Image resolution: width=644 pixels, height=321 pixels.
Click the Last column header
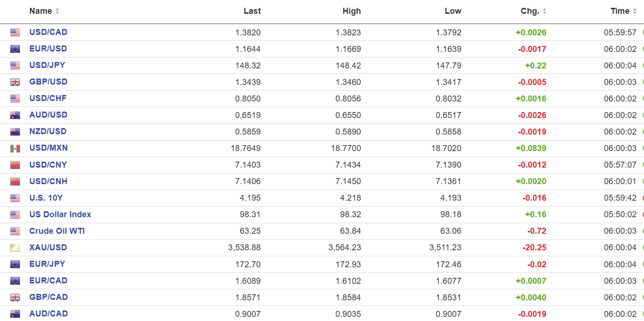pos(252,11)
